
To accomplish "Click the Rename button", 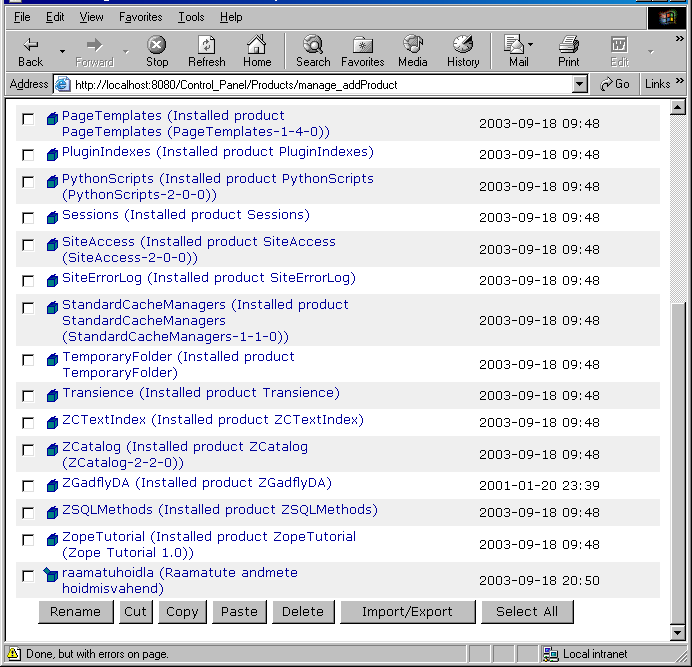I will point(75,611).
